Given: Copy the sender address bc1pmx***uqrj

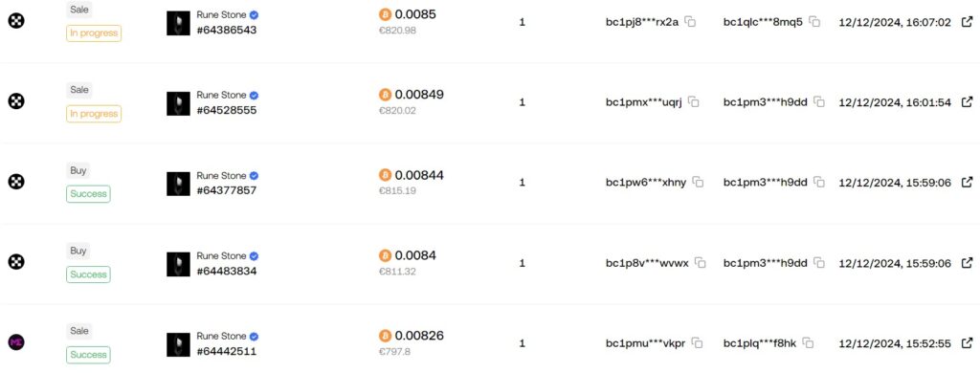Looking at the screenshot, I should [x=694, y=101].
